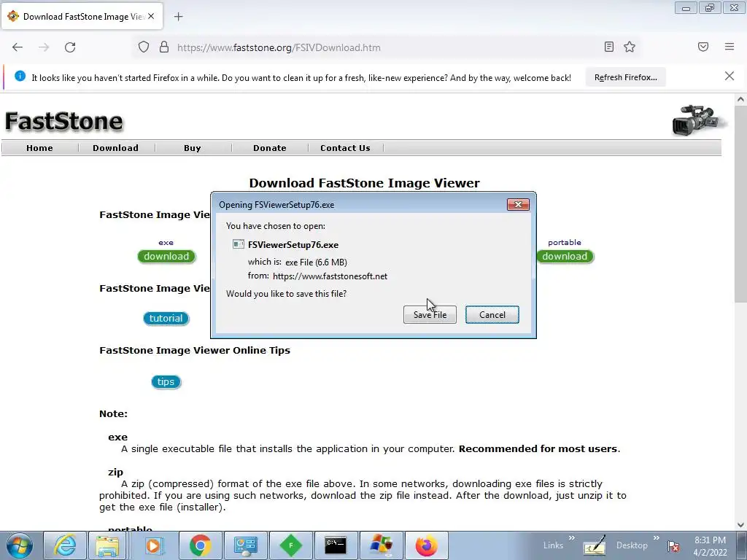Open the Windows flag taskbar icon
Viewport: 747px width, 560px height.
pyautogui.click(x=381, y=545)
